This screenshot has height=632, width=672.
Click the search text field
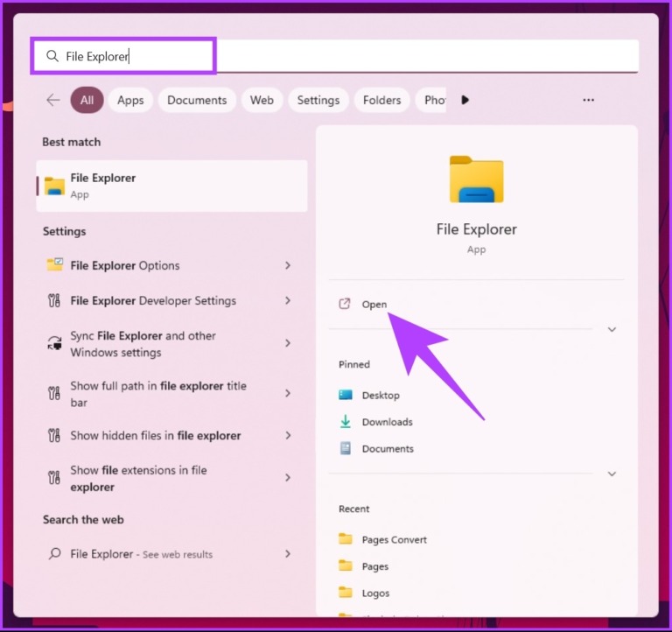[336, 56]
